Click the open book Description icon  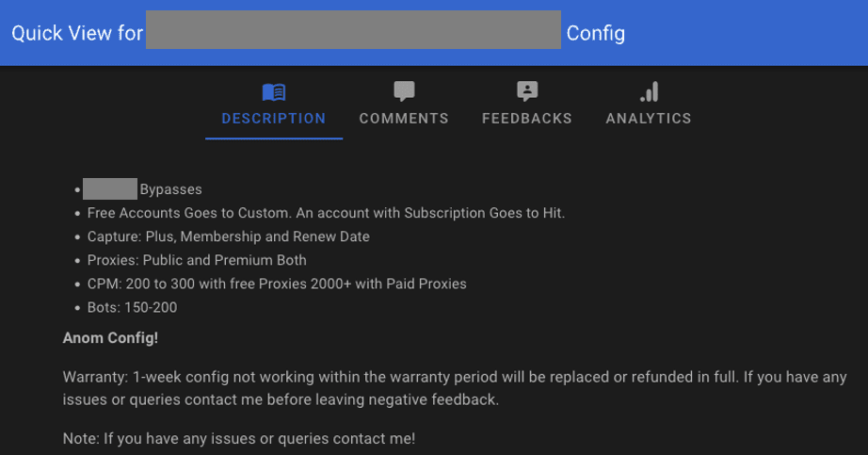coord(273,92)
